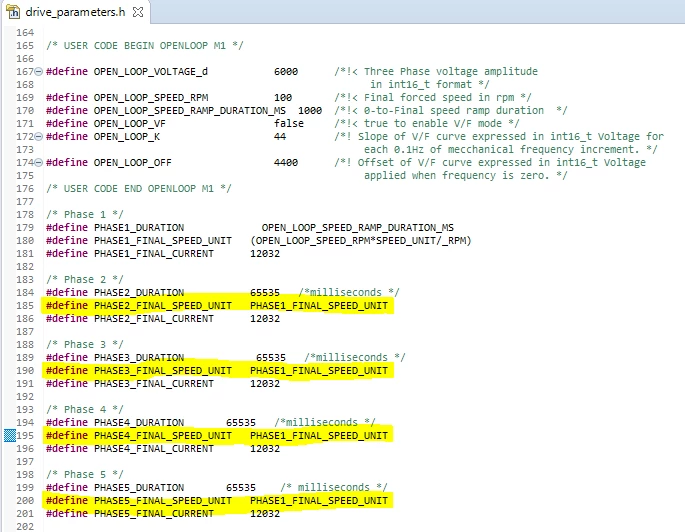
Task: Click PHASE4_FINAL_CURRENT macro name
Action: pos(154,449)
